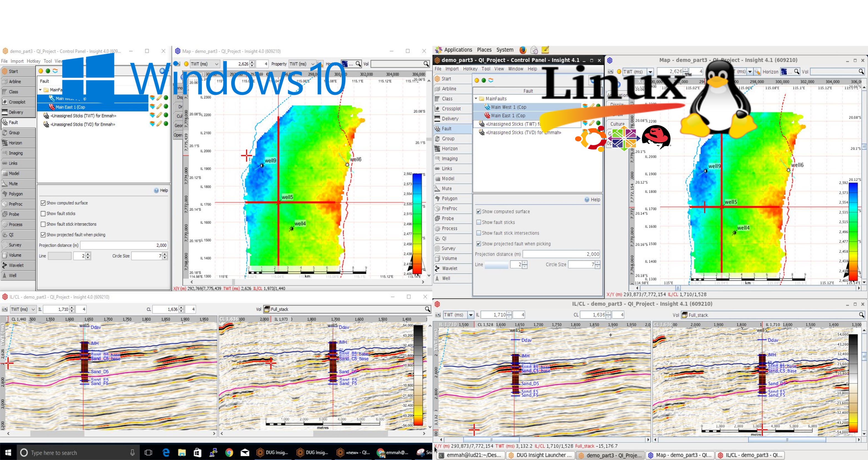Launch Firefox from the Linux top panel
The height and width of the screenshot is (460, 868).
point(523,50)
